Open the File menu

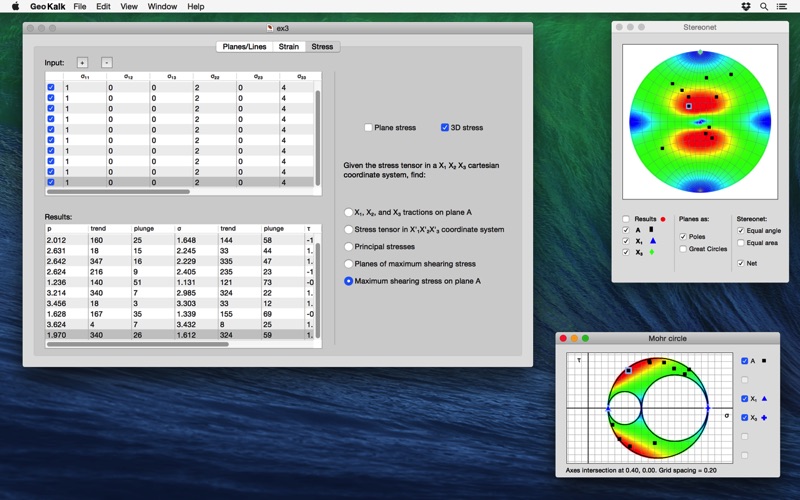pyautogui.click(x=80, y=7)
